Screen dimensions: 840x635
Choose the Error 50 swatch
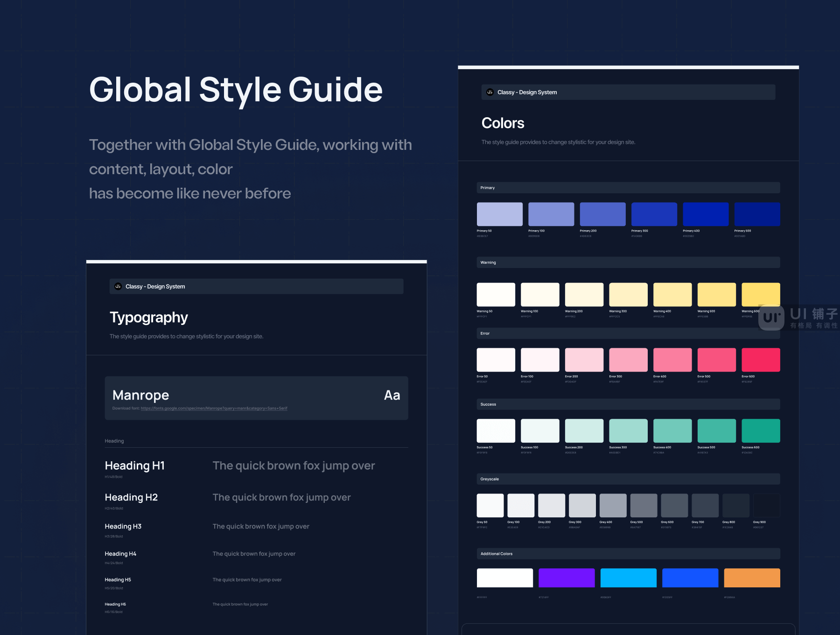[x=496, y=360]
